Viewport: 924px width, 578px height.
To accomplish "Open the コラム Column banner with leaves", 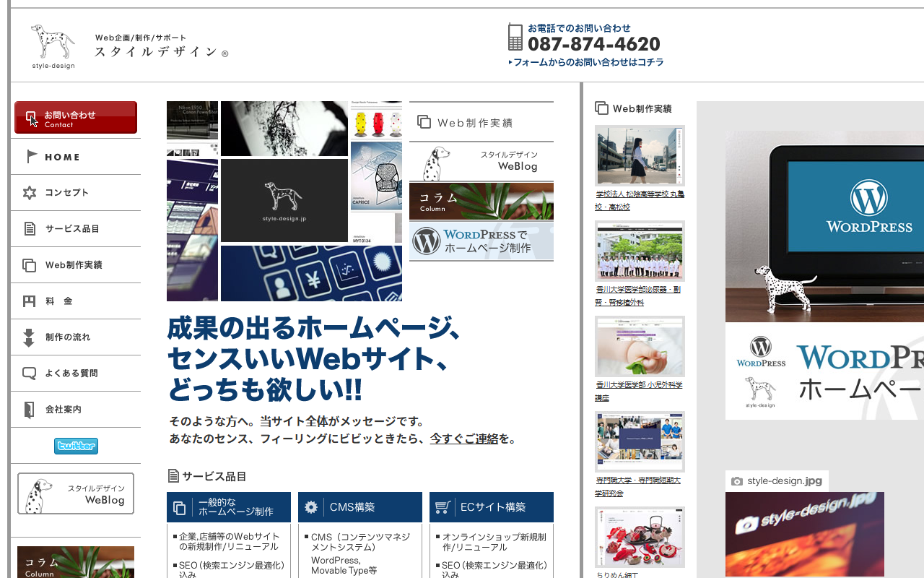I will (481, 201).
